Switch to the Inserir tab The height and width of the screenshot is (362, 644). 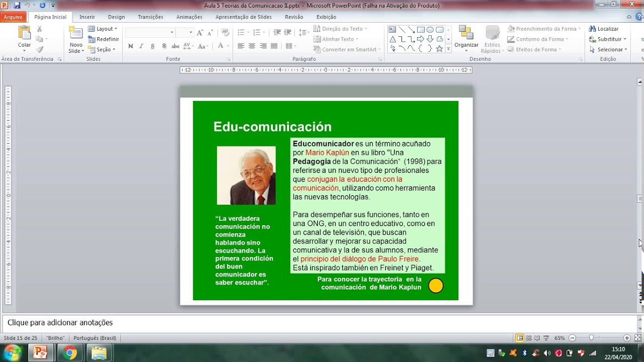(87, 17)
